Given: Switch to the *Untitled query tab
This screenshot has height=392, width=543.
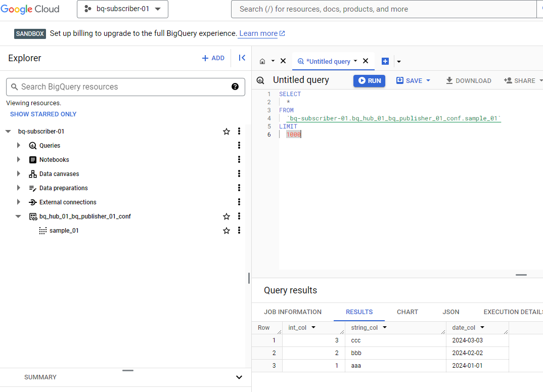Looking at the screenshot, I should [x=325, y=61].
